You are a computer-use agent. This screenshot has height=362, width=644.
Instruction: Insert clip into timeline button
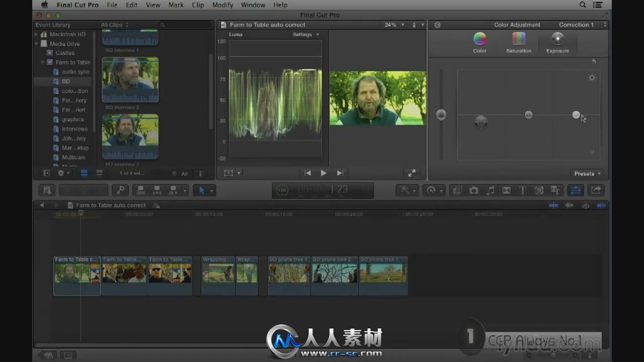(157, 191)
